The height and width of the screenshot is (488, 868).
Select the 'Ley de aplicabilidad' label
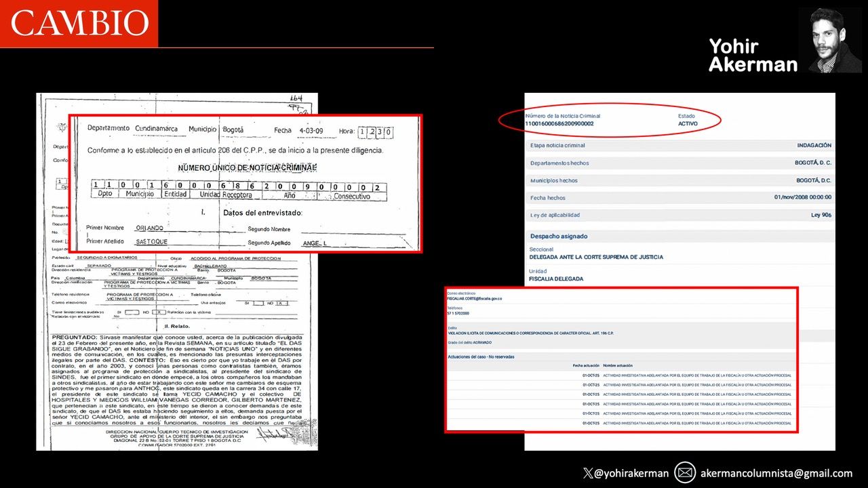555,216
